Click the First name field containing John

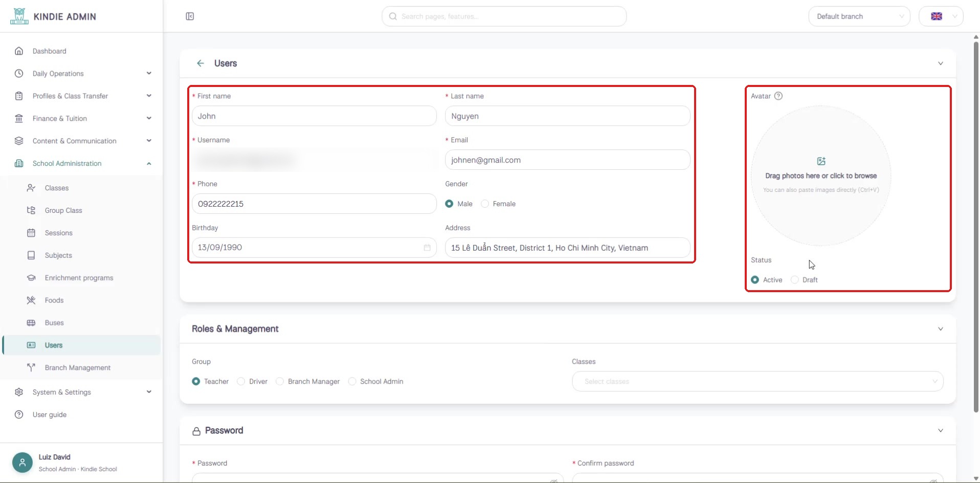[314, 116]
